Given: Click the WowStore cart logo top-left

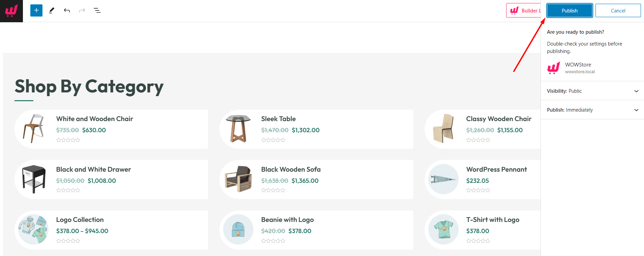Looking at the screenshot, I should [11, 10].
